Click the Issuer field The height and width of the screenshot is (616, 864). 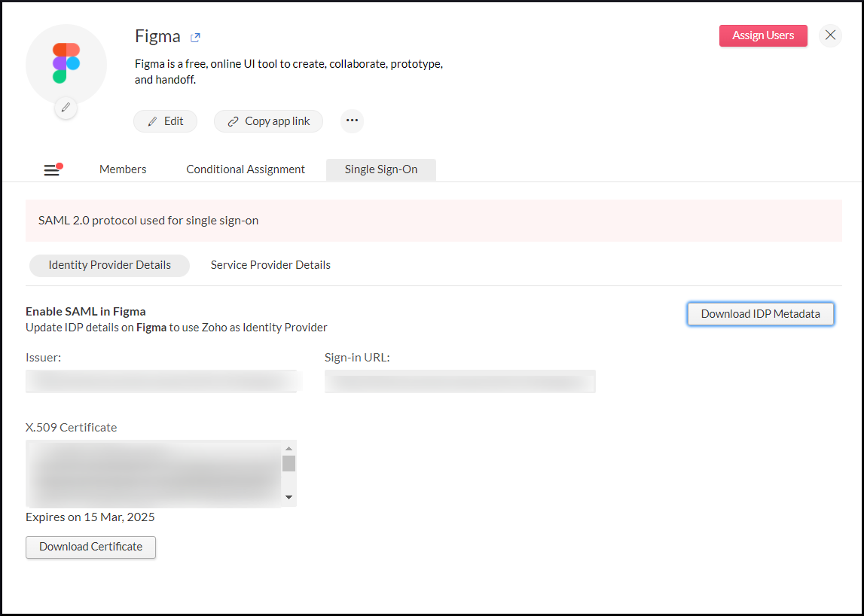[161, 381]
